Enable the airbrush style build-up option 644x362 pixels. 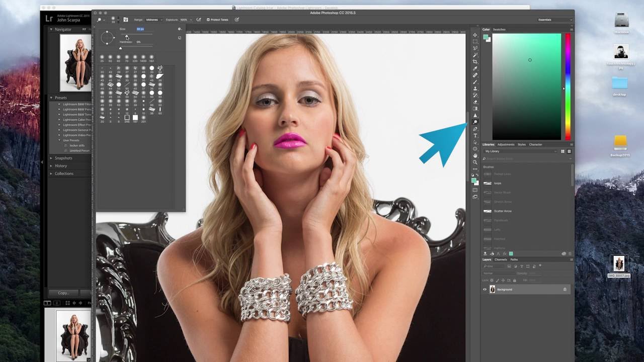[x=199, y=20]
